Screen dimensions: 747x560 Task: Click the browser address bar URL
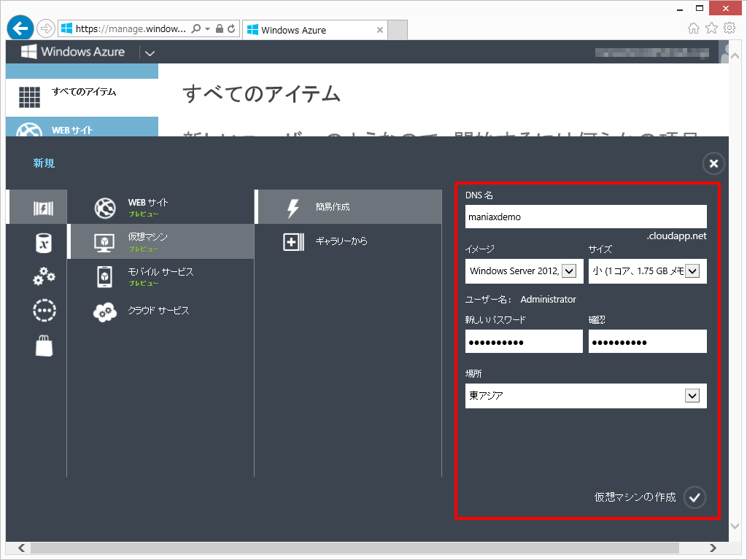click(x=130, y=28)
